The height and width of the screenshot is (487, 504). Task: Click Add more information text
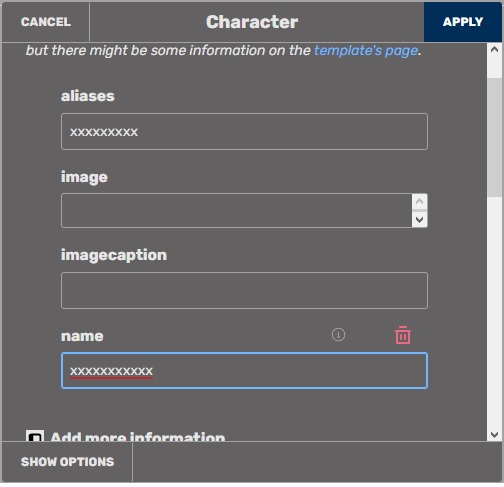point(138,436)
